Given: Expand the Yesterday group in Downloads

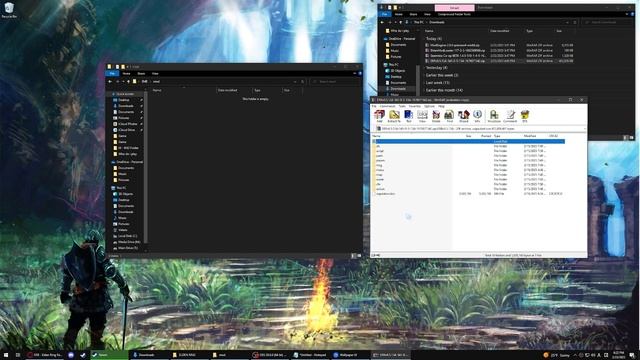Looking at the screenshot, I should coord(436,68).
